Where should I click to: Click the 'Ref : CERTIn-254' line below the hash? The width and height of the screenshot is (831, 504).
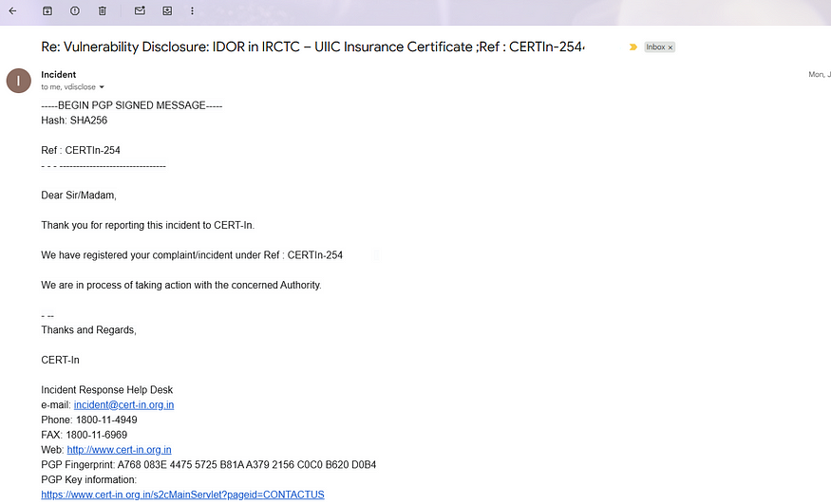click(x=81, y=150)
